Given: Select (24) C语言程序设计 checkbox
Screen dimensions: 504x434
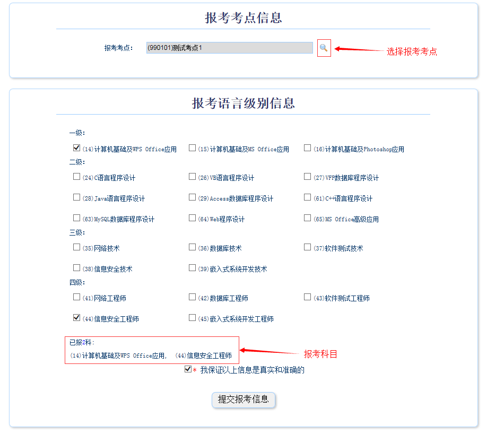Looking at the screenshot, I should (x=77, y=177).
